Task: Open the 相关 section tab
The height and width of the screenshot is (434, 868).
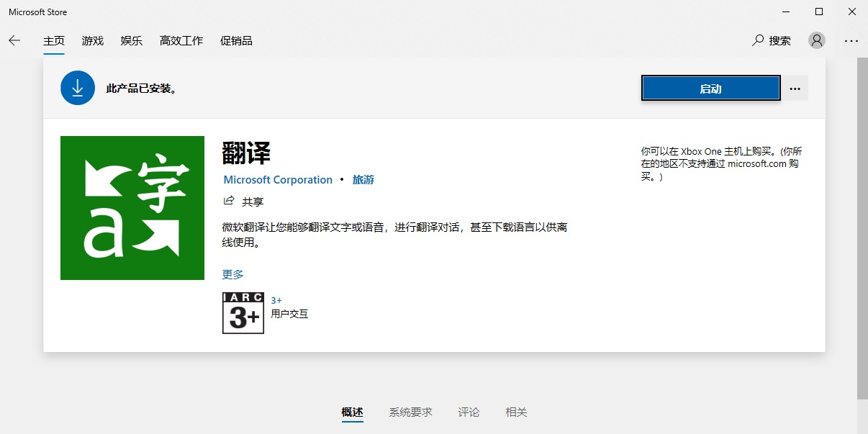Action: tap(516, 412)
